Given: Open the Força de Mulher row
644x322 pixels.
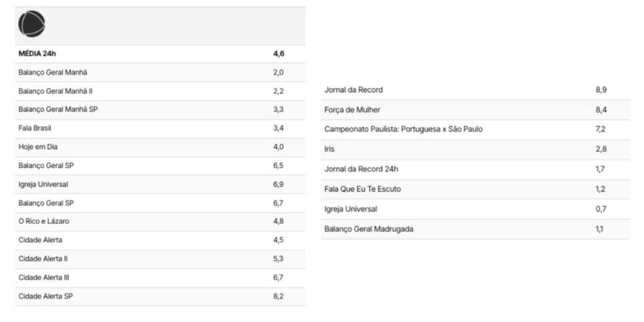Looking at the screenshot, I should click(x=352, y=109).
